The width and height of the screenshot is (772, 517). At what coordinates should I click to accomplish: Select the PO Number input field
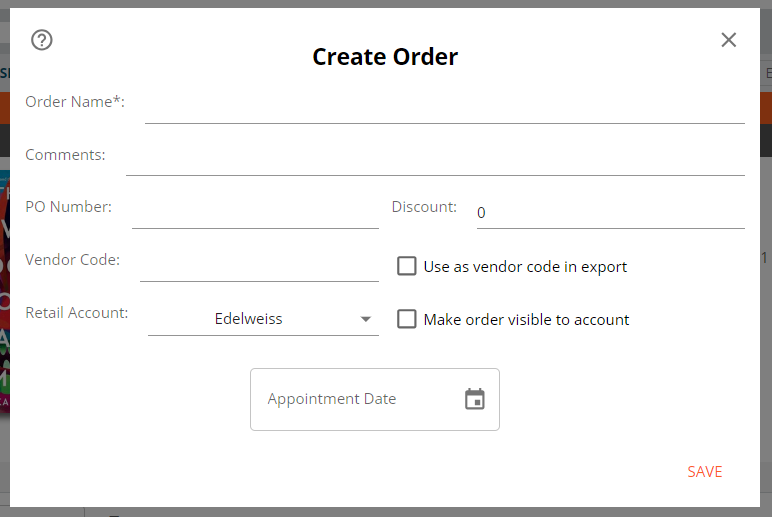tap(255, 213)
